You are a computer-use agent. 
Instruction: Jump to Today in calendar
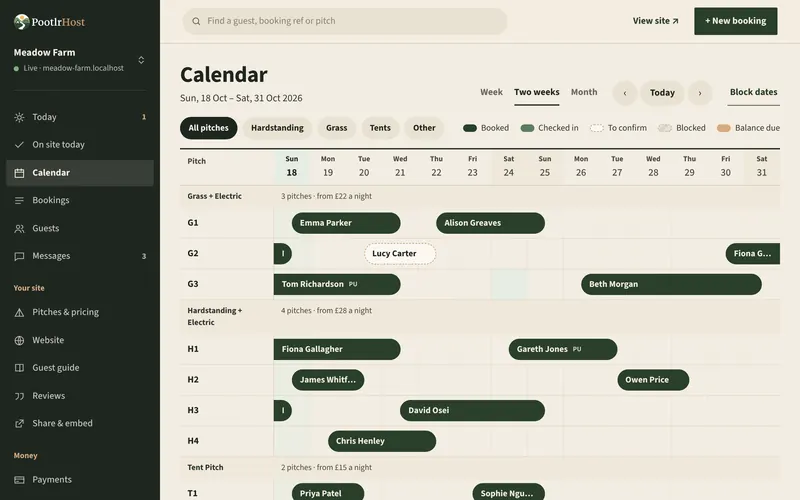[x=662, y=93]
